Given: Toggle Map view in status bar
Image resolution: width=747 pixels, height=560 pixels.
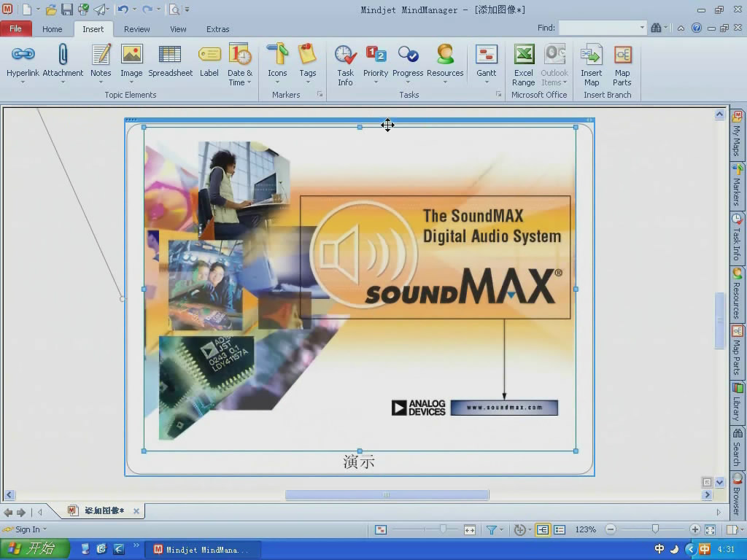Looking at the screenshot, I should 542,529.
